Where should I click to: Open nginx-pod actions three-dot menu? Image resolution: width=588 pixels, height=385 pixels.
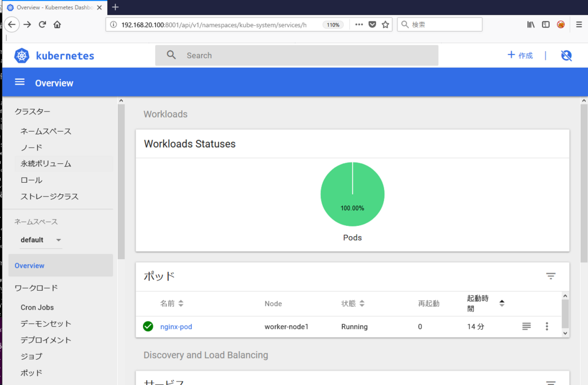pyautogui.click(x=547, y=326)
